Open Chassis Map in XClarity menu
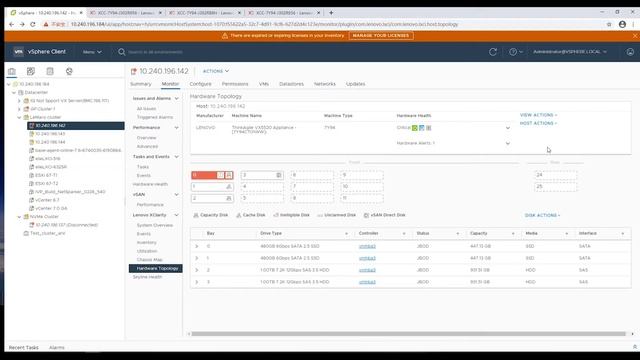640x360 pixels. 149,260
